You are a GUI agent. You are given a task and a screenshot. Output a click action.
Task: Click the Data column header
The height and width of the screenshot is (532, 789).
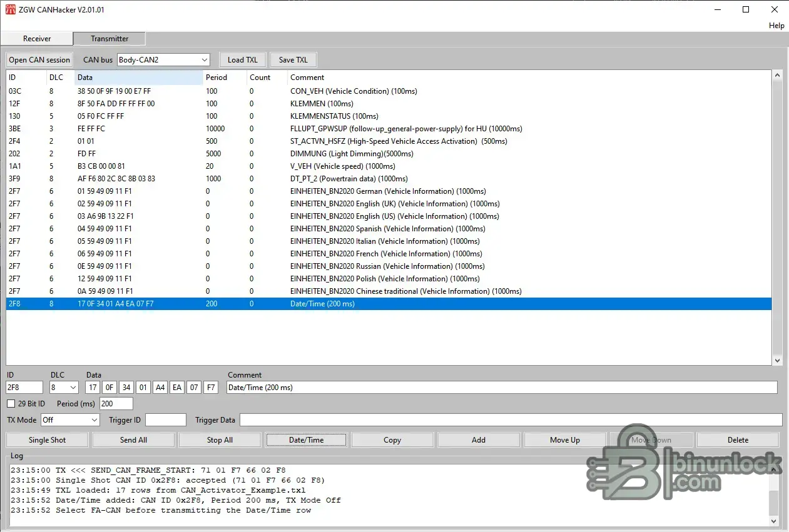139,78
